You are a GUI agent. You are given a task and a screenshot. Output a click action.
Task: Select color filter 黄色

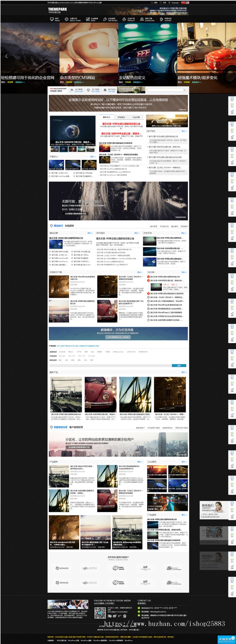coord(60,360)
